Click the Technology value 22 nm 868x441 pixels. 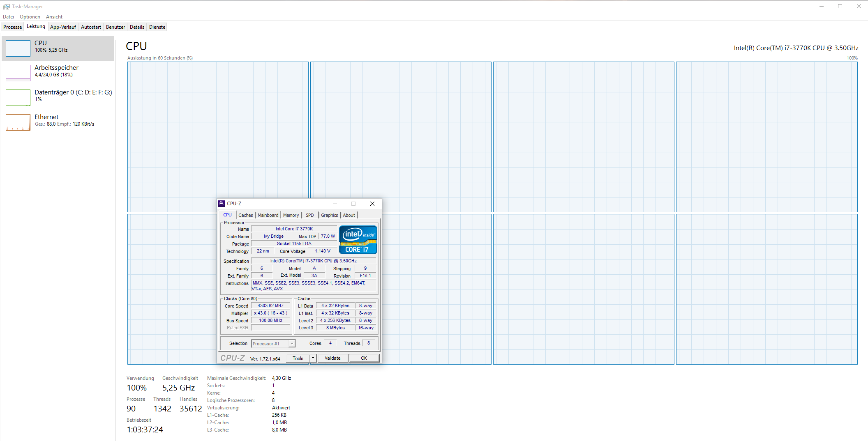pos(263,251)
